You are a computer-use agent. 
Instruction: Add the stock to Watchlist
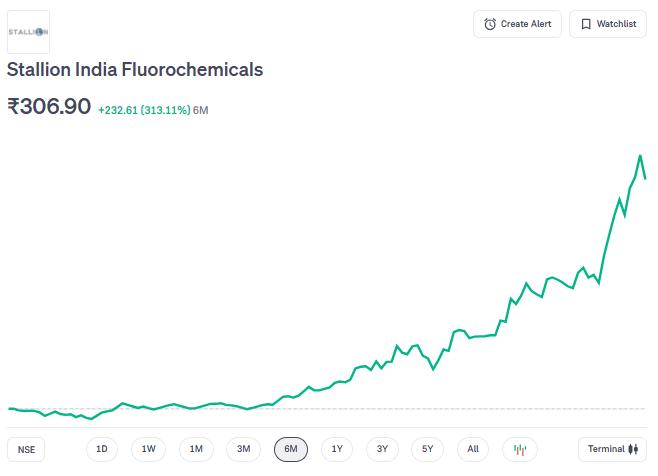[607, 24]
